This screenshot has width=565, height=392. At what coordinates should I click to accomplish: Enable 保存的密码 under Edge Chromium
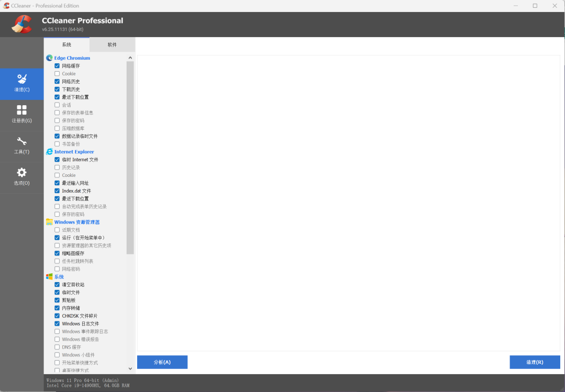pyautogui.click(x=57, y=120)
